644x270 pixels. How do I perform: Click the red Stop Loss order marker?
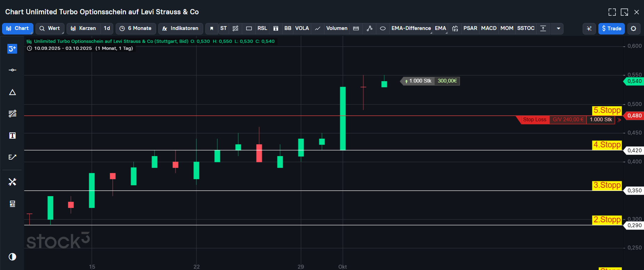[x=534, y=119]
